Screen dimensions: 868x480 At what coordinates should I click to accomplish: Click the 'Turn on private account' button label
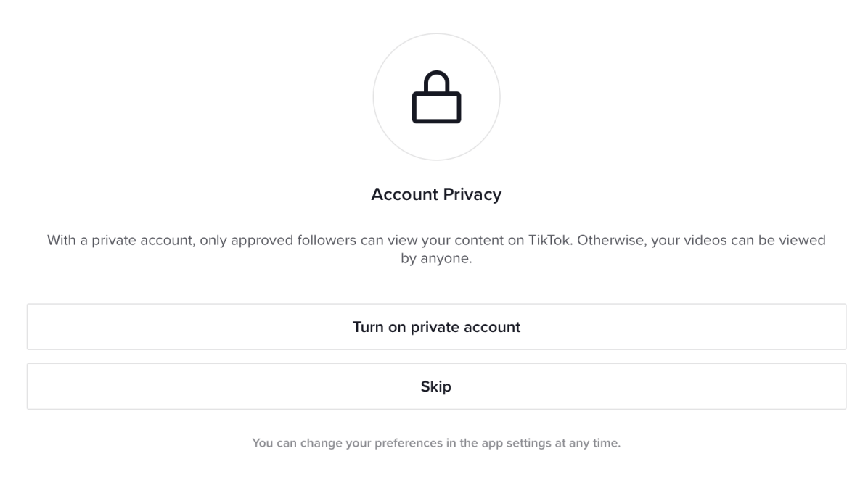436,327
